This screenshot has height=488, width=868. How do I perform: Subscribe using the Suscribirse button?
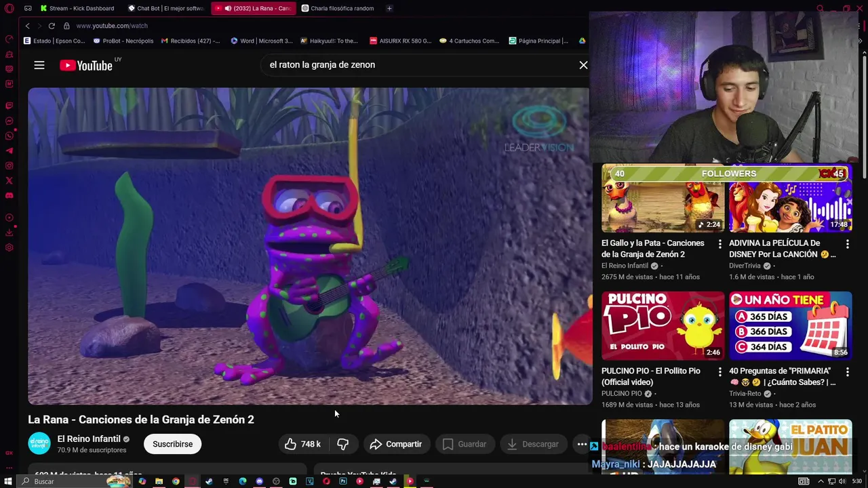tap(172, 444)
